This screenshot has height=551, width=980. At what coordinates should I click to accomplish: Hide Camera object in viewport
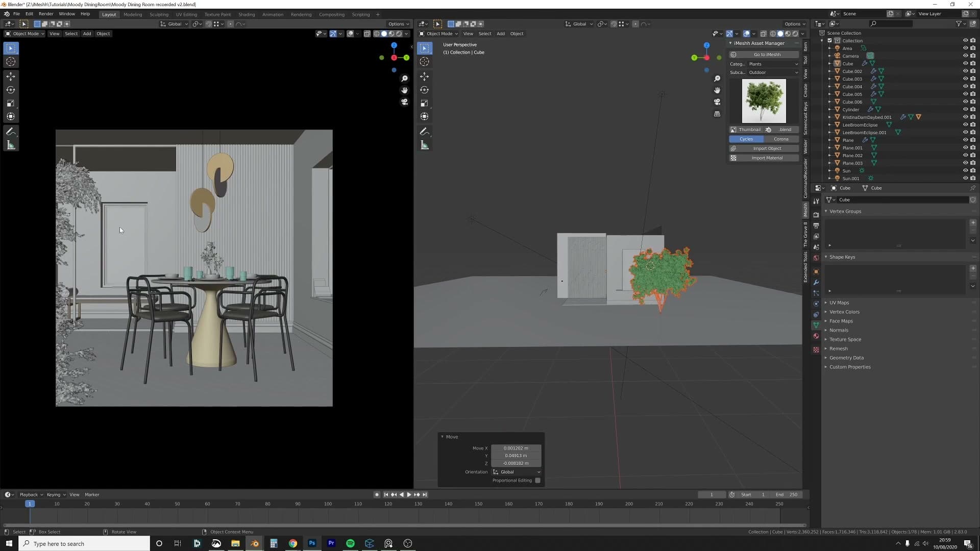point(965,56)
